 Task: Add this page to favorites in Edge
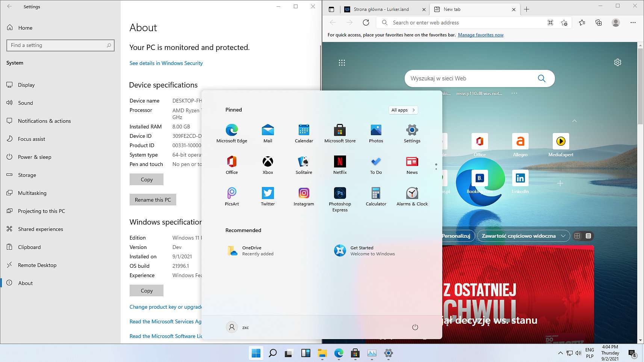pyautogui.click(x=564, y=23)
